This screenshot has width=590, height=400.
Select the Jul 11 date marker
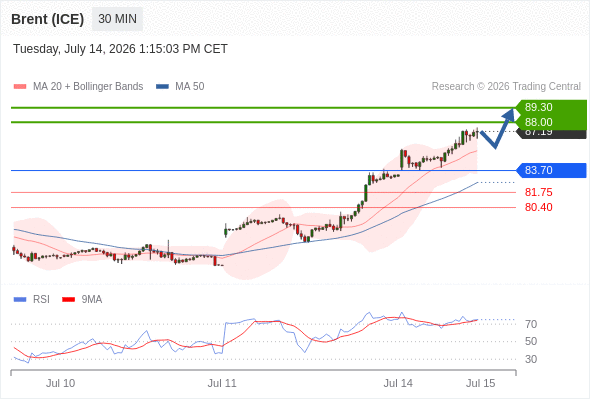pos(222,383)
